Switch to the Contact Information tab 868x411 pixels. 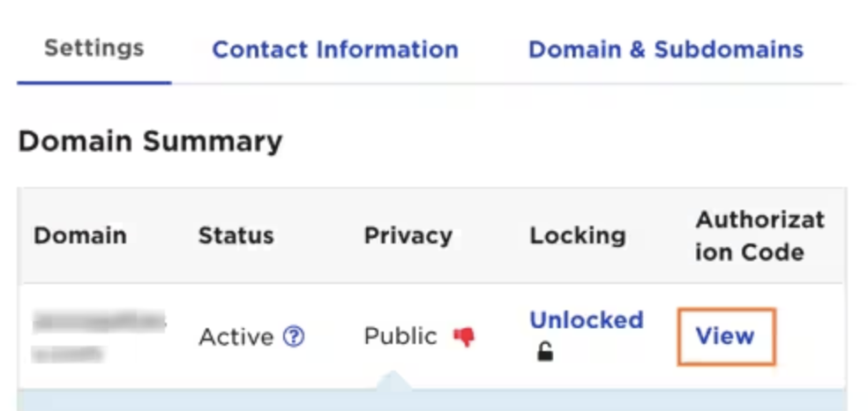(x=335, y=49)
